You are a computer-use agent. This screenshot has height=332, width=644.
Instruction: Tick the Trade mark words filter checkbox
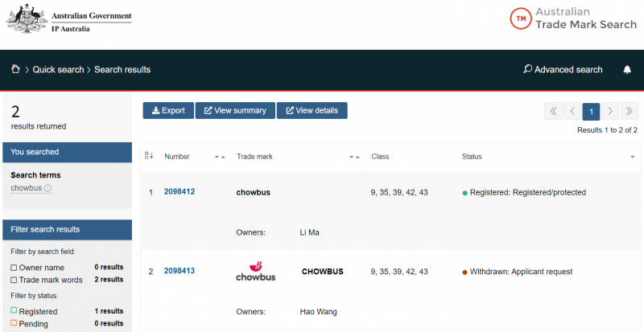[x=14, y=280]
